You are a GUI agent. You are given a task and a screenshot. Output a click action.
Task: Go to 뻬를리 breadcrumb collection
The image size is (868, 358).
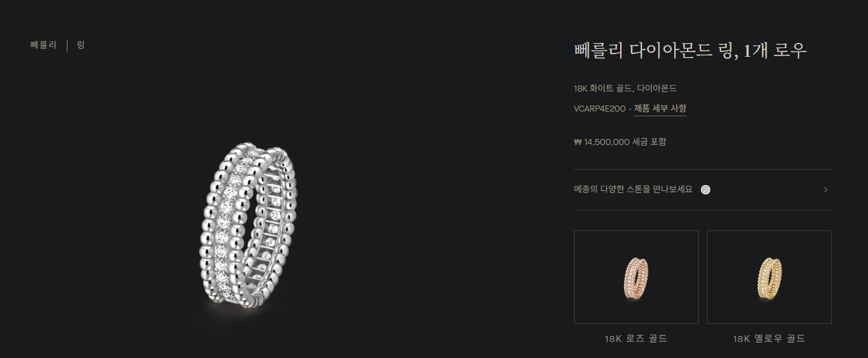[x=43, y=45]
